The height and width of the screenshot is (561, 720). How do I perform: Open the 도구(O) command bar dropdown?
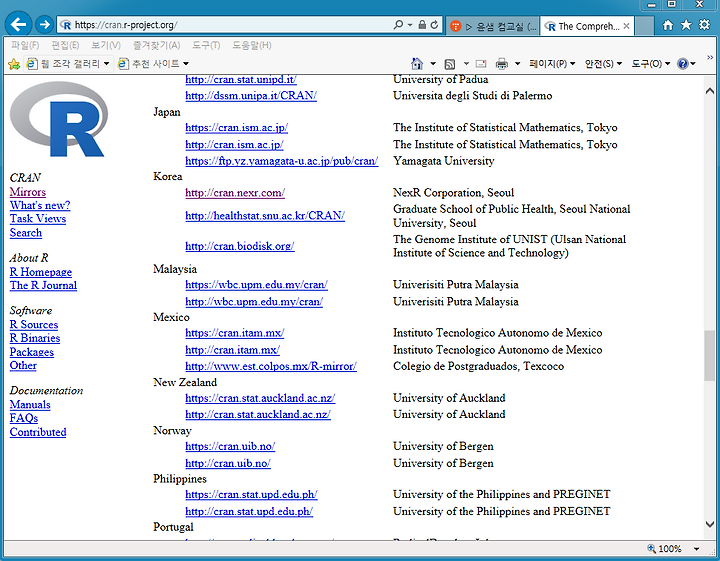tap(651, 64)
